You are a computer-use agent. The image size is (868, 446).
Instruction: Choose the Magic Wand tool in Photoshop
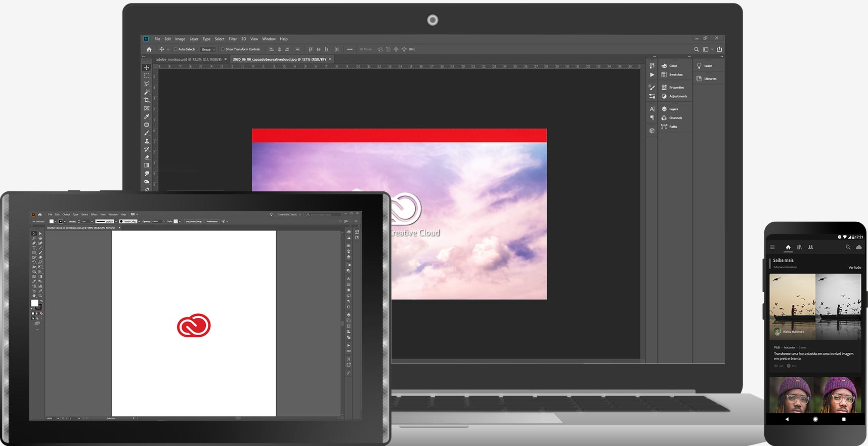pos(147,92)
